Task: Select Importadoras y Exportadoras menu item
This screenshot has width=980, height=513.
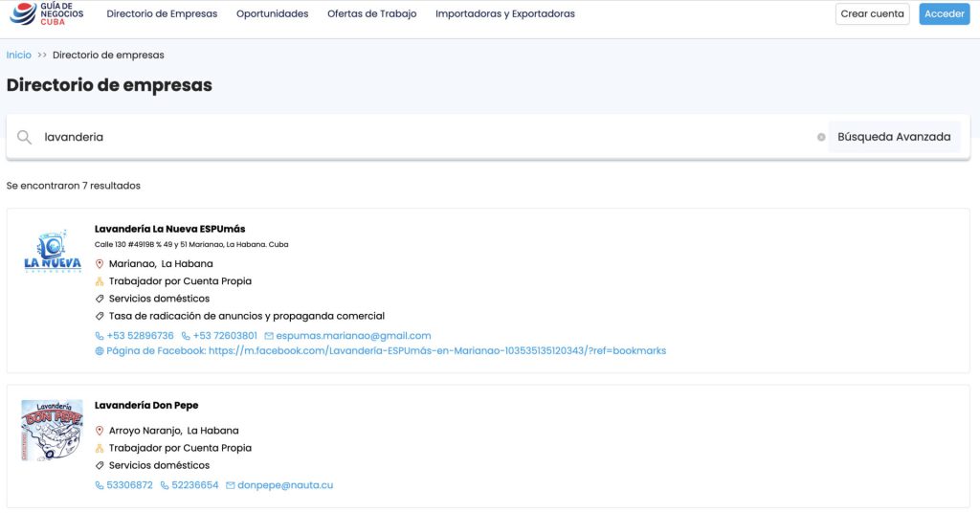Action: [x=504, y=14]
